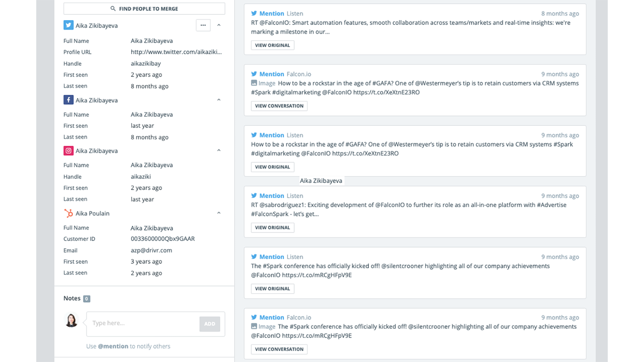Click View Original on the RT @FalconIO mention

click(x=272, y=45)
